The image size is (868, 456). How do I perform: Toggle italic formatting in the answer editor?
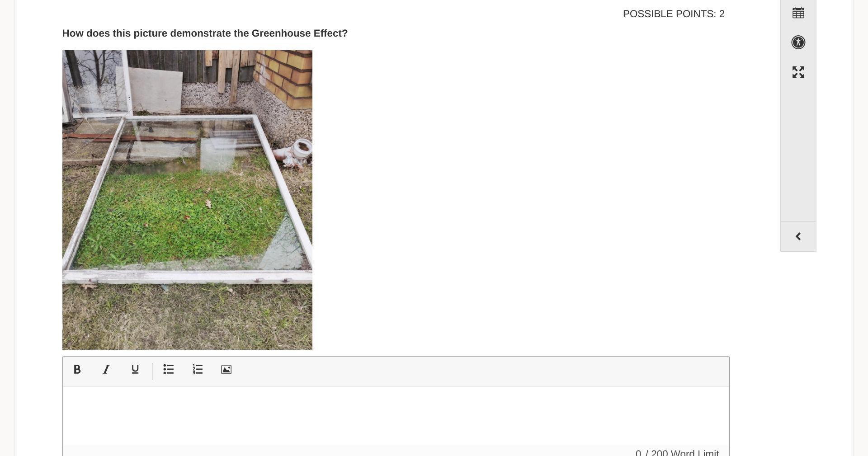(x=106, y=370)
